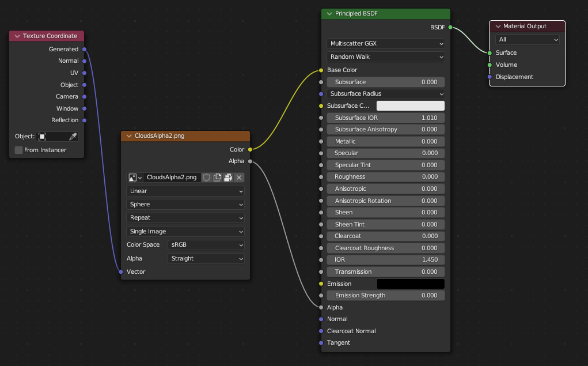Open the Sphere projection dropdown

coord(185,204)
